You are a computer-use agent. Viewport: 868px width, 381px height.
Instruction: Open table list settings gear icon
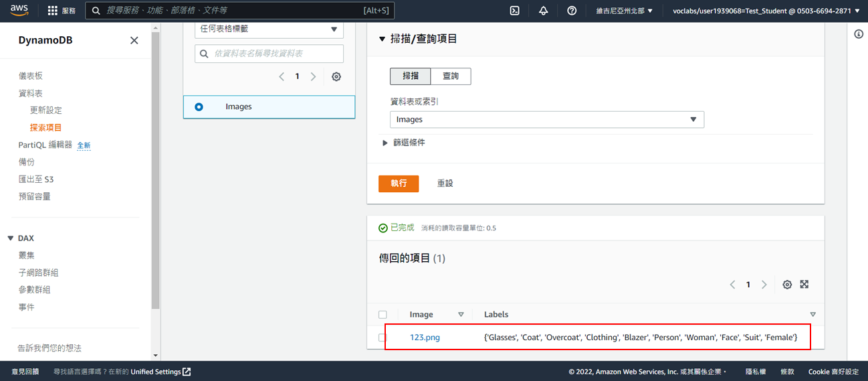coord(336,76)
